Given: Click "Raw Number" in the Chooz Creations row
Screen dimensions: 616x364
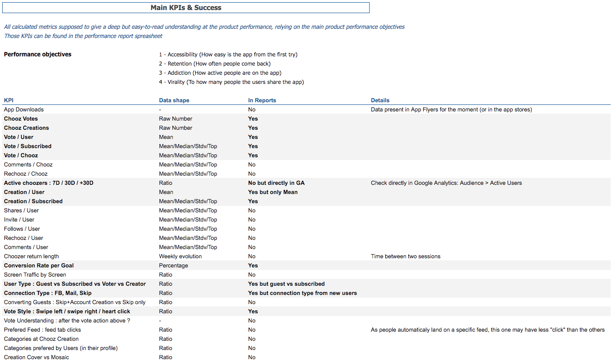Looking at the screenshot, I should pos(176,128).
